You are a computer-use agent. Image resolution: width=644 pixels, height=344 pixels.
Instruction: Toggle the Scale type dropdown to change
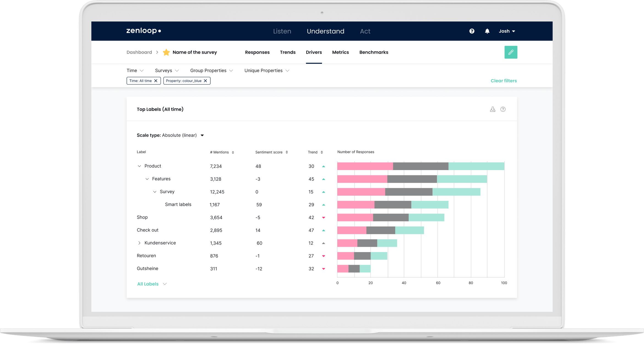point(202,135)
